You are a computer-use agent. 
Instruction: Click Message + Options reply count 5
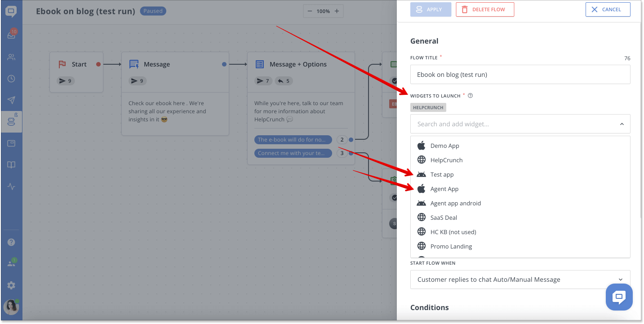point(284,81)
